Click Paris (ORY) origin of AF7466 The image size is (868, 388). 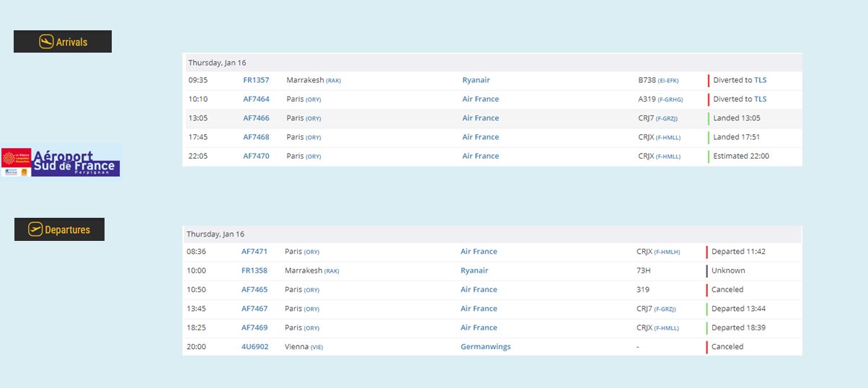[x=304, y=118]
